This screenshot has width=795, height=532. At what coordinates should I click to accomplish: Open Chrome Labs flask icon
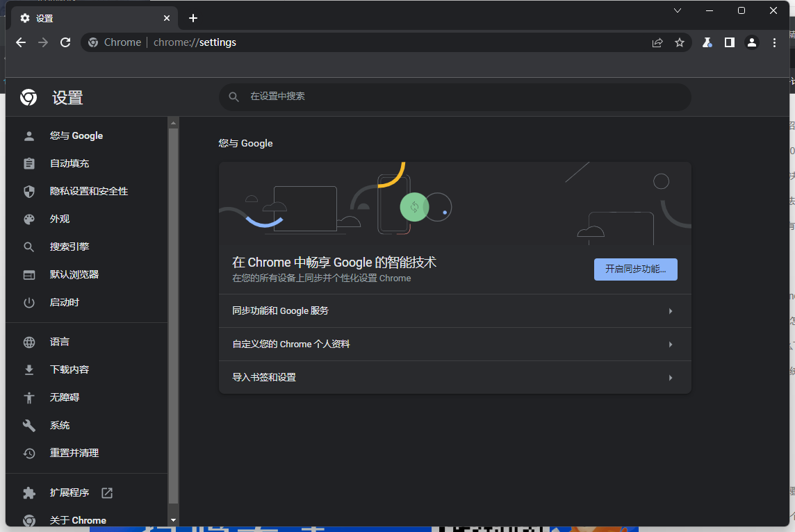707,42
